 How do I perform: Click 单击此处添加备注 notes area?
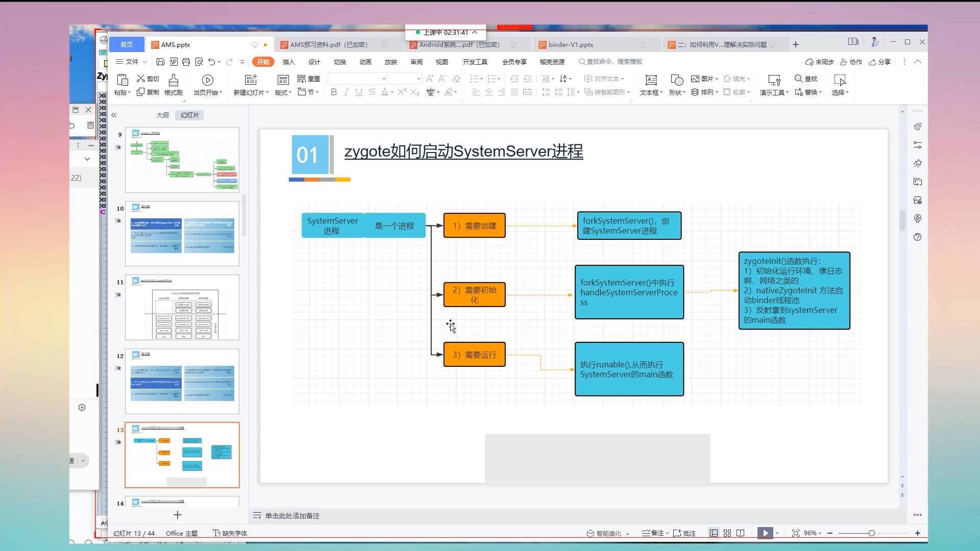tap(292, 516)
